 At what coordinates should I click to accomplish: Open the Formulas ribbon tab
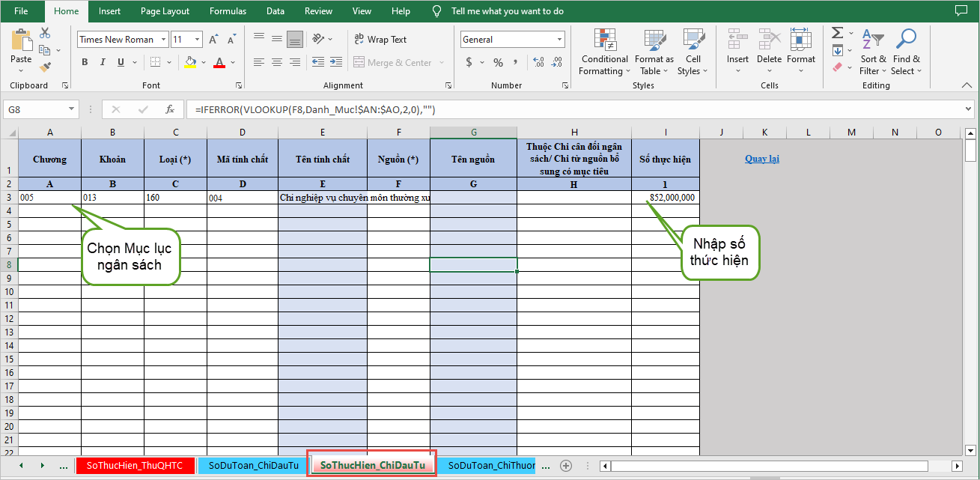(x=228, y=11)
